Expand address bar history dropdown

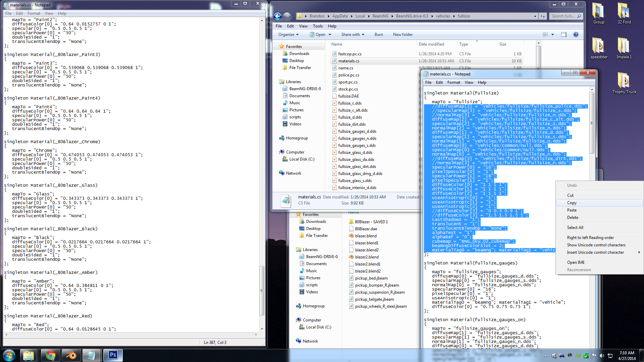point(535,16)
